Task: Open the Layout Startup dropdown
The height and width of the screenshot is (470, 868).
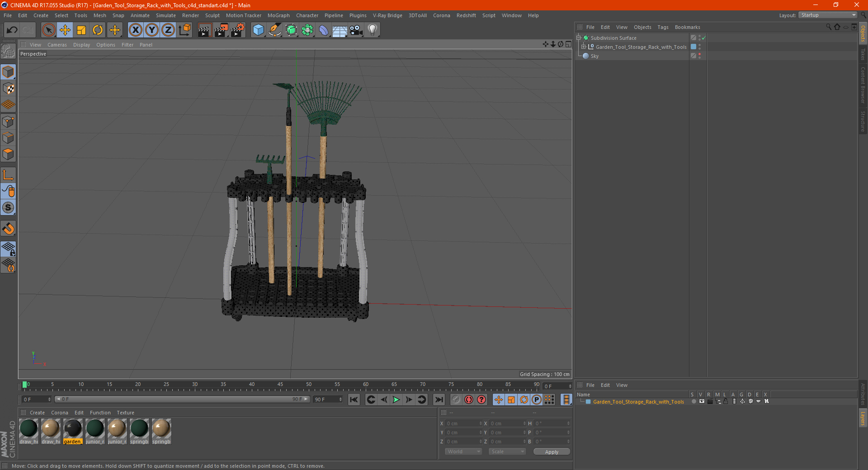Action: point(828,15)
